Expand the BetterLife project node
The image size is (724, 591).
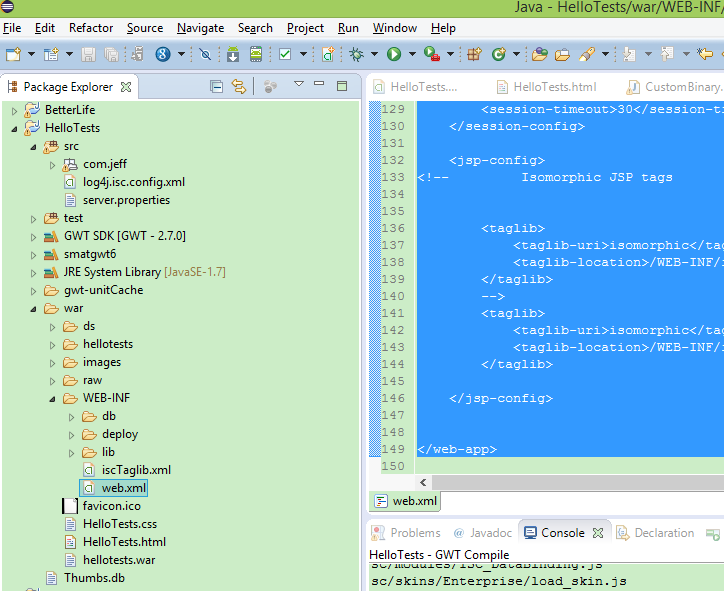pos(15,110)
